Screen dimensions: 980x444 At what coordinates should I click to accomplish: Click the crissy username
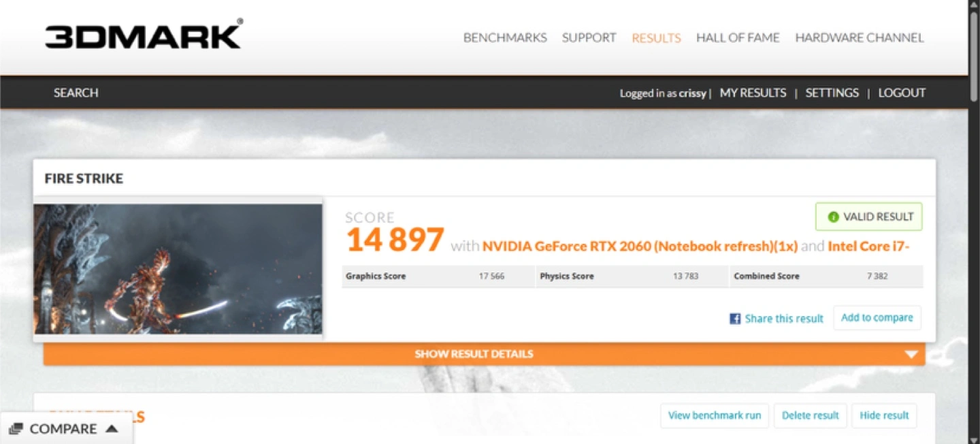click(x=692, y=93)
